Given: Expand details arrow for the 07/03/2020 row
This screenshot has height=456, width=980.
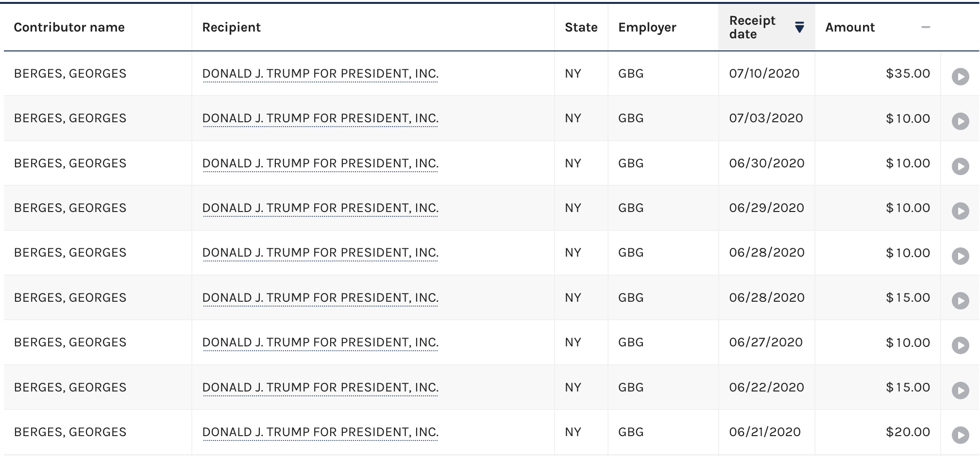Looking at the screenshot, I should point(960,121).
